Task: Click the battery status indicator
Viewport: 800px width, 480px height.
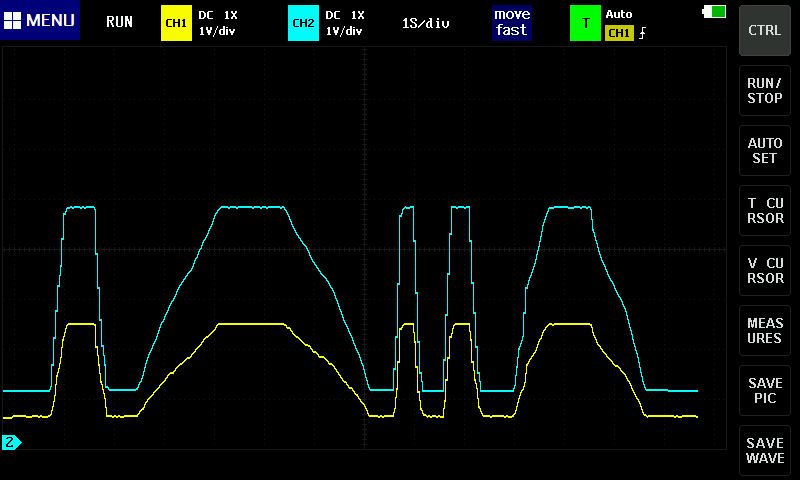Action: tap(715, 11)
